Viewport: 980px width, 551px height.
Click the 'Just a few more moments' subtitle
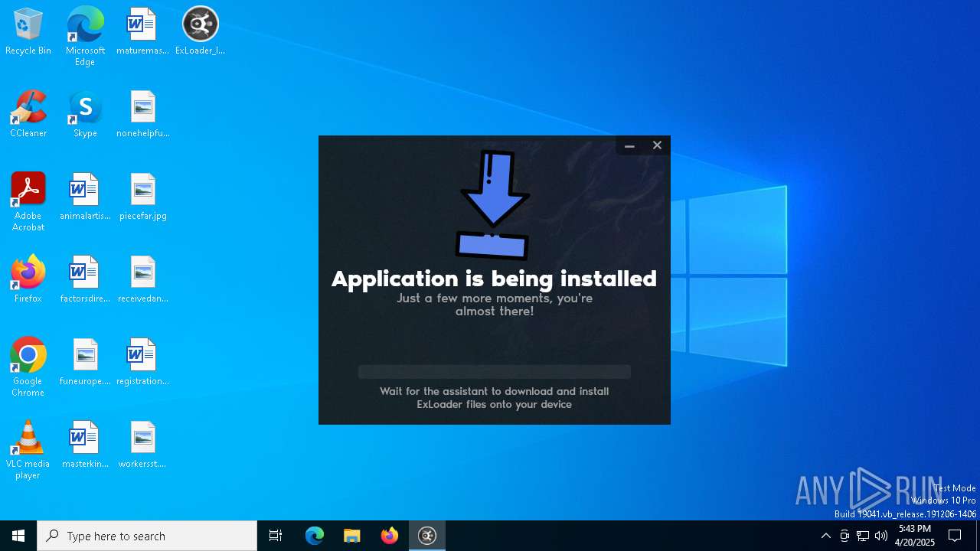495,305
